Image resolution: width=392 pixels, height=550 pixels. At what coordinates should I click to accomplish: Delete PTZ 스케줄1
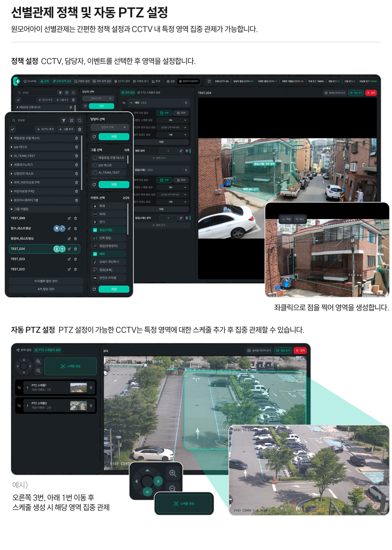[91, 387]
